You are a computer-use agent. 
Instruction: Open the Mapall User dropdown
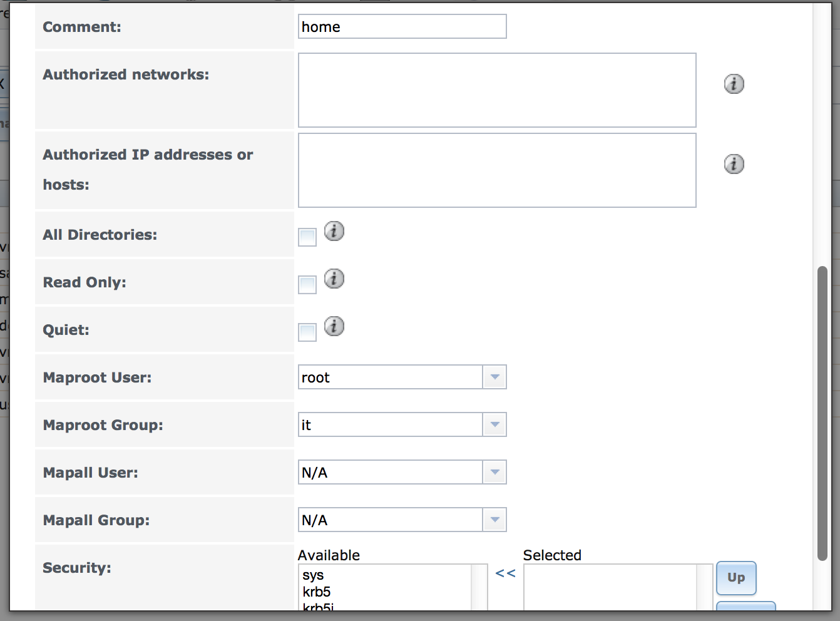(x=494, y=472)
